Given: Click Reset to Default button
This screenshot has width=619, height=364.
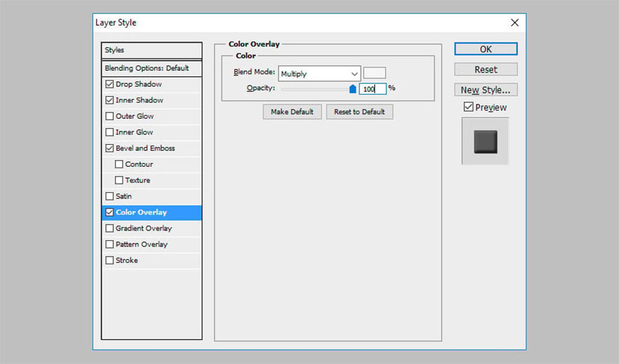Looking at the screenshot, I should pos(359,112).
